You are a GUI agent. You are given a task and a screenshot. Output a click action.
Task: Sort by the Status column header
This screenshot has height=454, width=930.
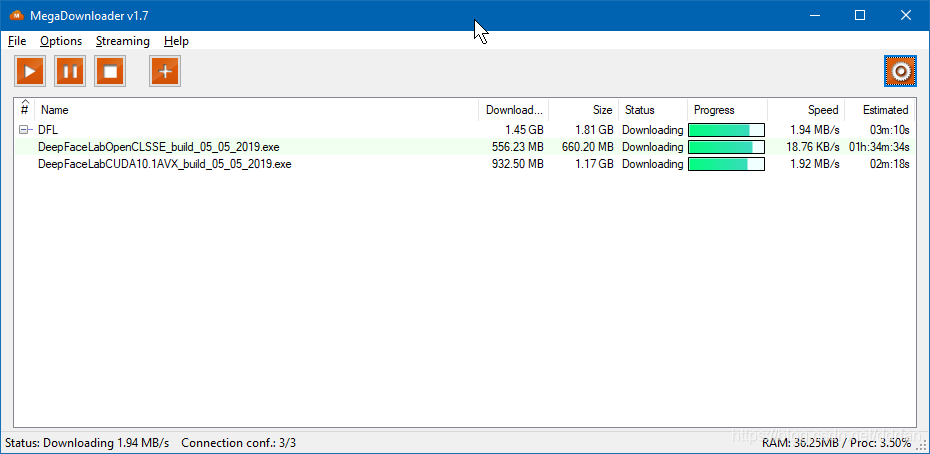(653, 109)
